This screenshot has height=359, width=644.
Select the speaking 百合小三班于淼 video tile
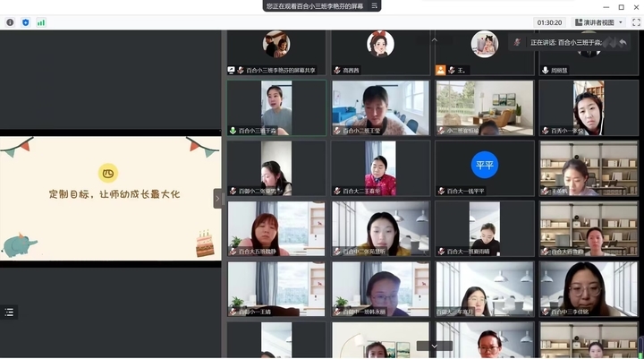click(x=276, y=107)
